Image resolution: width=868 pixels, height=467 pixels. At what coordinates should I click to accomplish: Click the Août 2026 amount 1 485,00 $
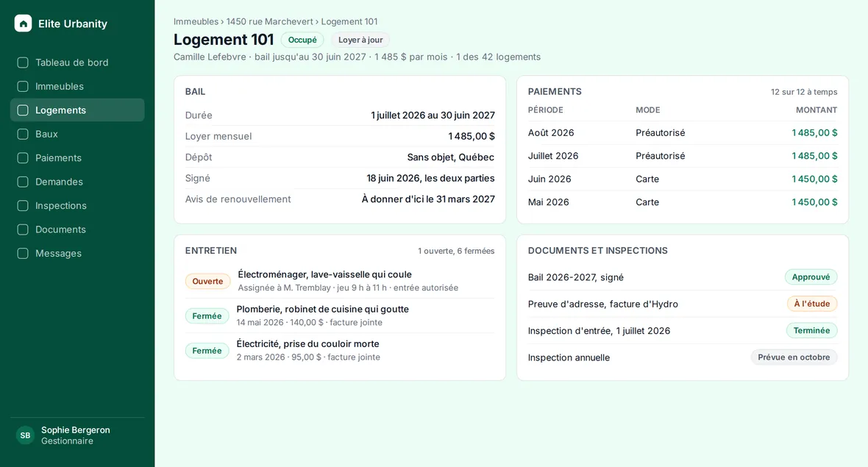[x=814, y=133]
